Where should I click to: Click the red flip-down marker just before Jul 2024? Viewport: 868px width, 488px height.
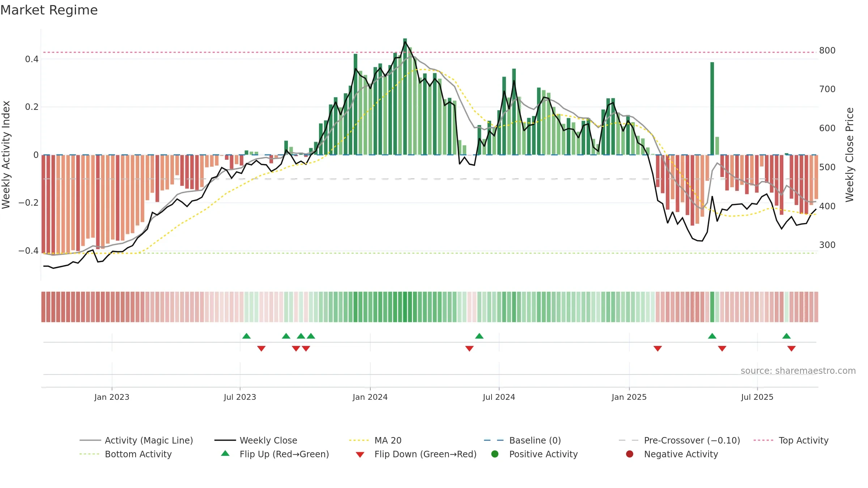tap(469, 348)
